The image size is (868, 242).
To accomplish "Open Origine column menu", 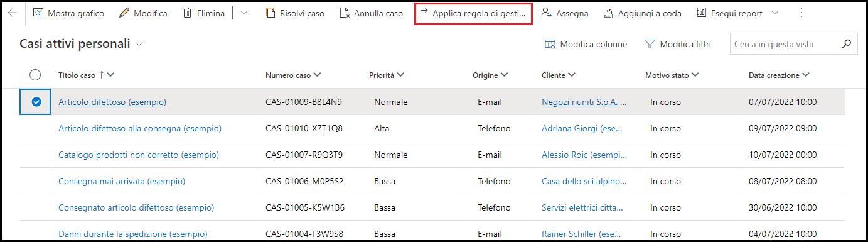I will click(x=490, y=75).
